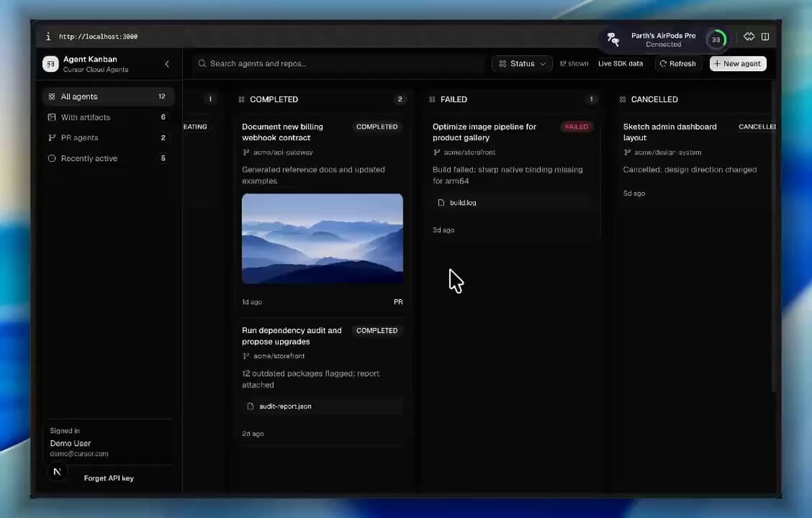Screen dimensions: 812x518
Task: Click the Build failed description text
Action: point(507,175)
